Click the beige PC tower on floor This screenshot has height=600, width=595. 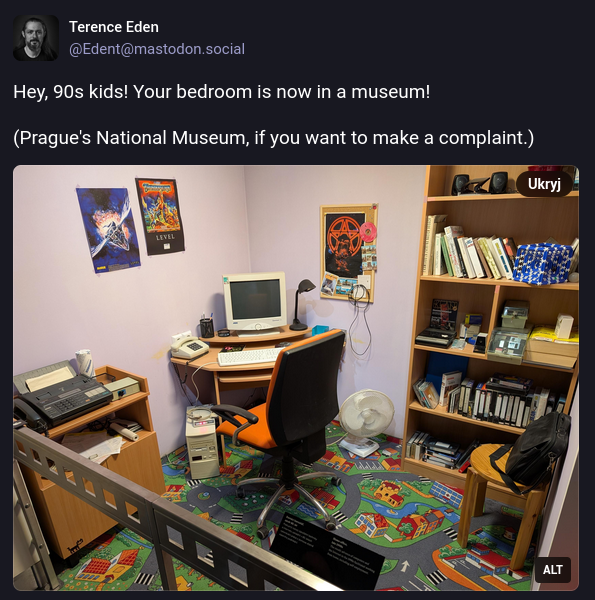tap(203, 444)
